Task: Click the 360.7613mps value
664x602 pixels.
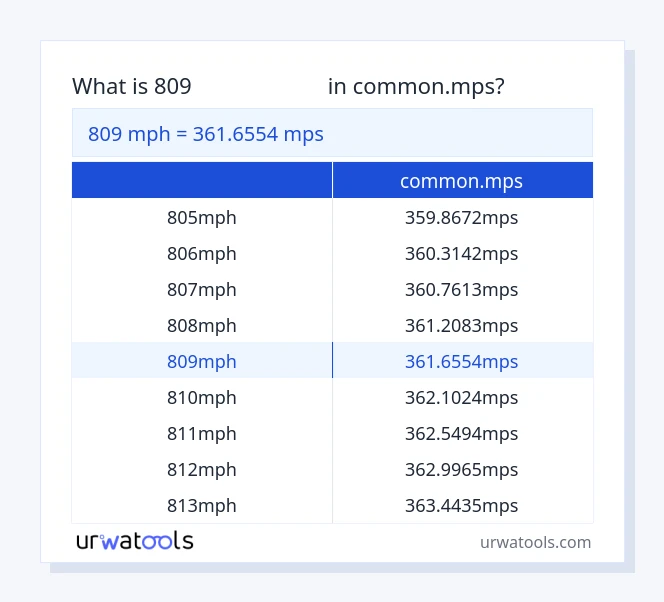Action: 461,290
